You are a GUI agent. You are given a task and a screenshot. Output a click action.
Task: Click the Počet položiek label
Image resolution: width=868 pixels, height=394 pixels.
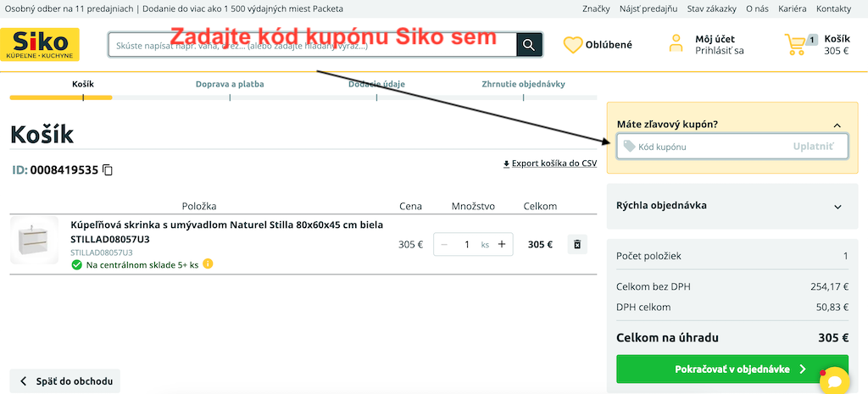(648, 256)
